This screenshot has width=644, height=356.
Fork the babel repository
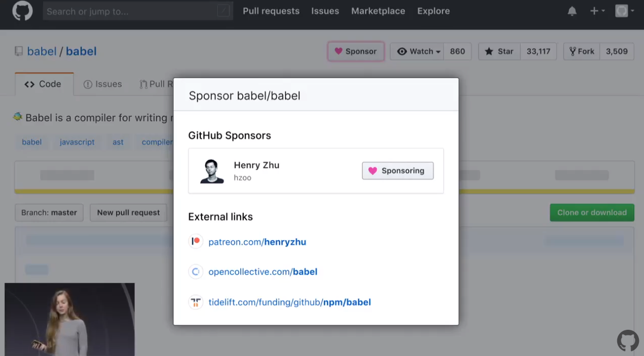[582, 51]
